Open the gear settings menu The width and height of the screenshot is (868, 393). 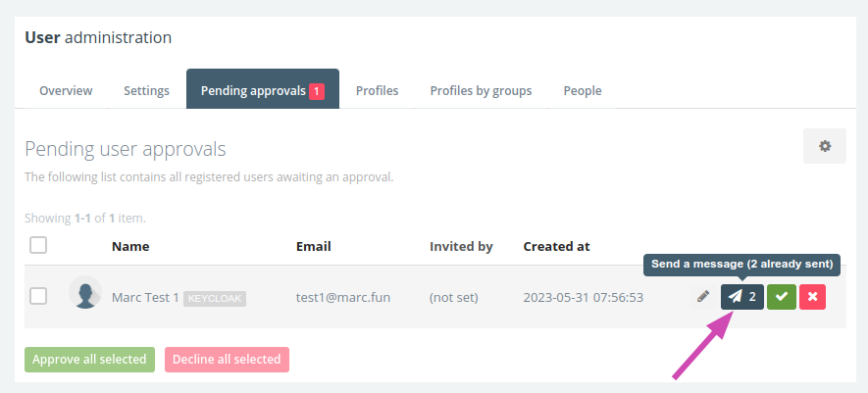824,146
